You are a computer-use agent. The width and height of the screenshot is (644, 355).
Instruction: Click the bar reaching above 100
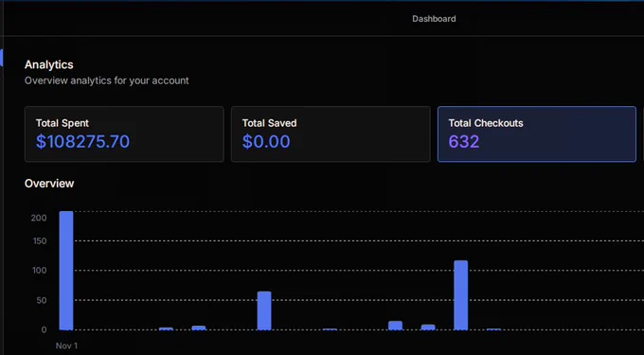(460, 295)
